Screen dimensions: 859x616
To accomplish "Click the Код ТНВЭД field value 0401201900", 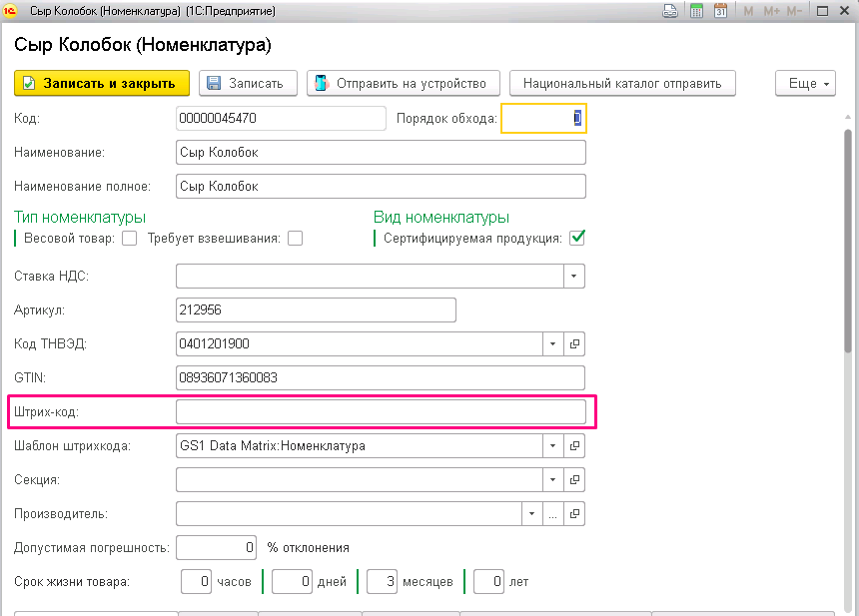I will coord(360,343).
